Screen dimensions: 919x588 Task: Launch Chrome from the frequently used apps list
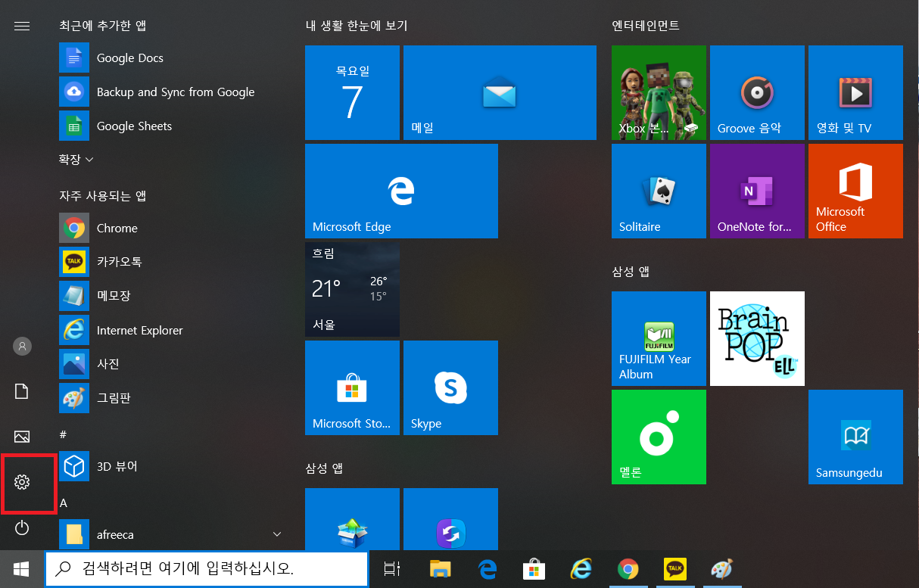170,228
